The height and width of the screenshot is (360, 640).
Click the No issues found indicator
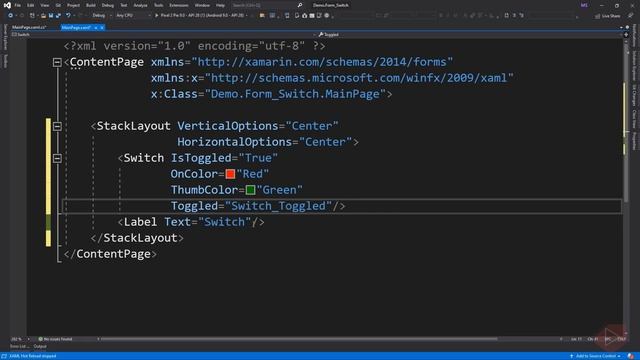click(x=56, y=339)
